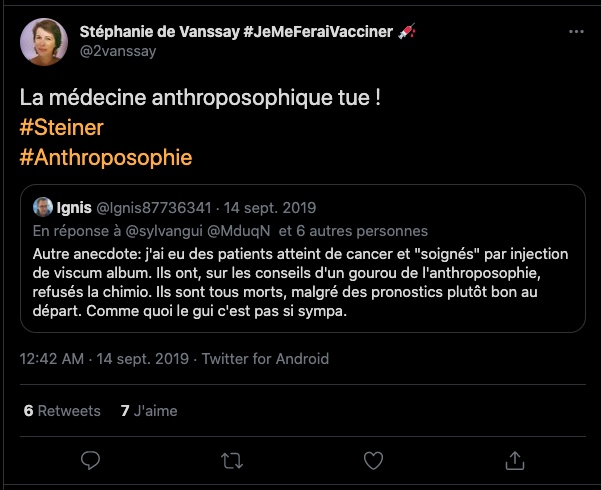Click the 14 sept. 2019 quoted tweet date

[x=272, y=208]
